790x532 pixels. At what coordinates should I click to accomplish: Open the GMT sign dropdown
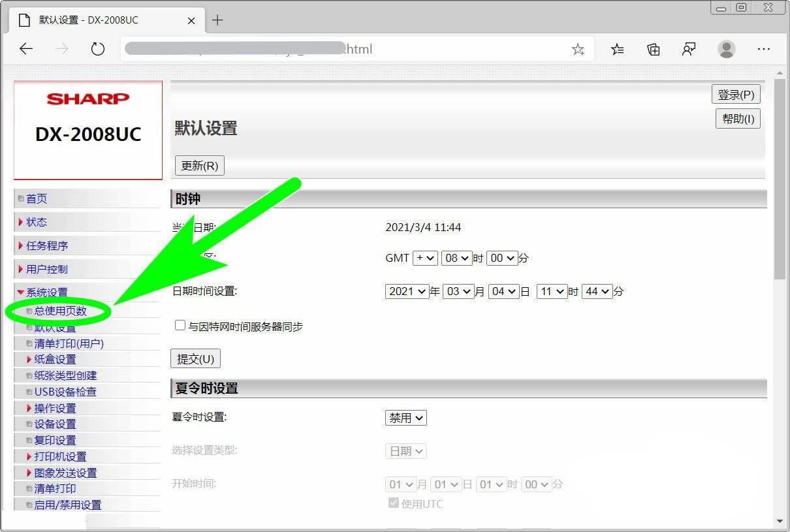coord(425,258)
